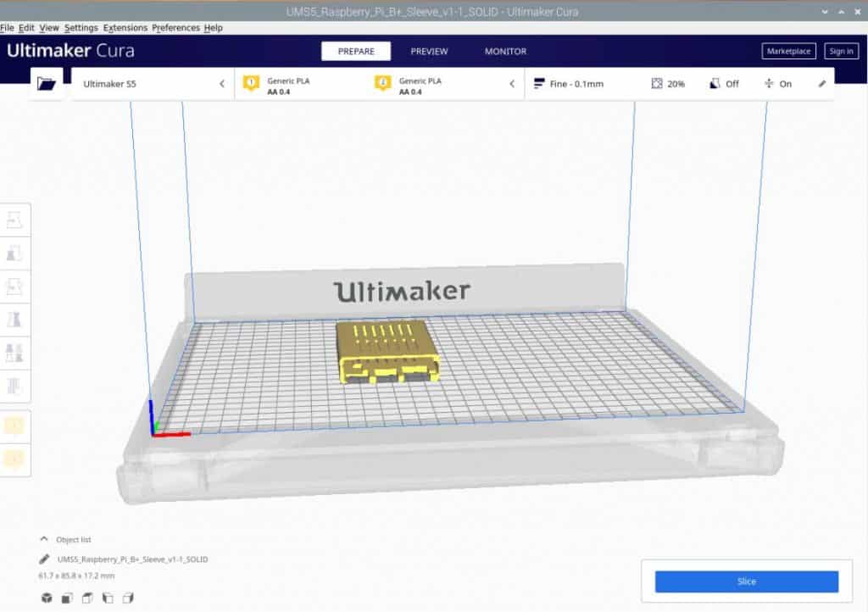
Task: Click the support Off setting
Action: point(724,84)
